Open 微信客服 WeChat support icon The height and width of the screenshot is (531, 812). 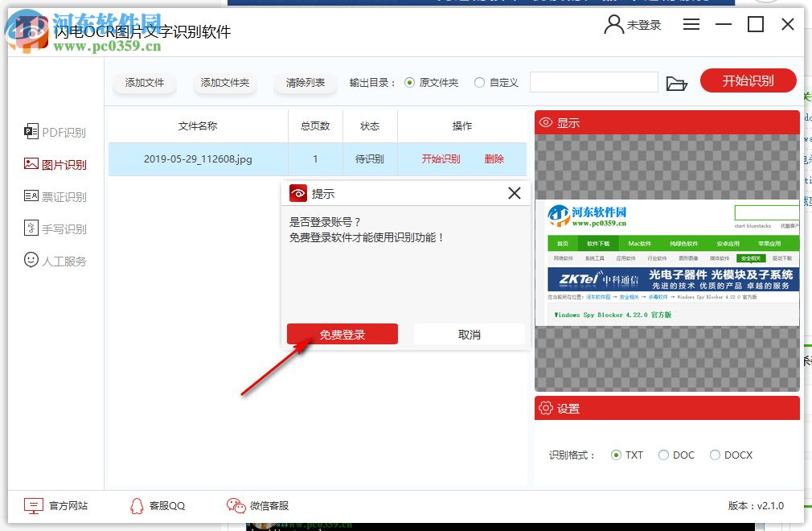click(x=235, y=506)
